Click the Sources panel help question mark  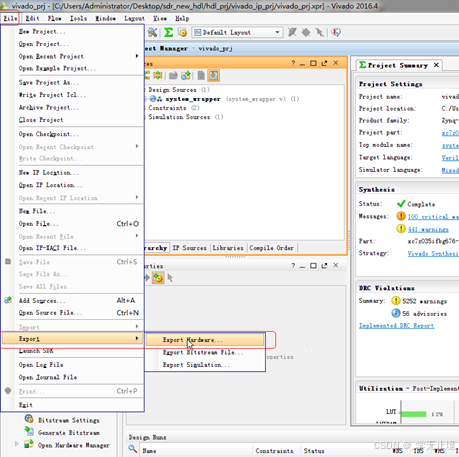[293, 63]
